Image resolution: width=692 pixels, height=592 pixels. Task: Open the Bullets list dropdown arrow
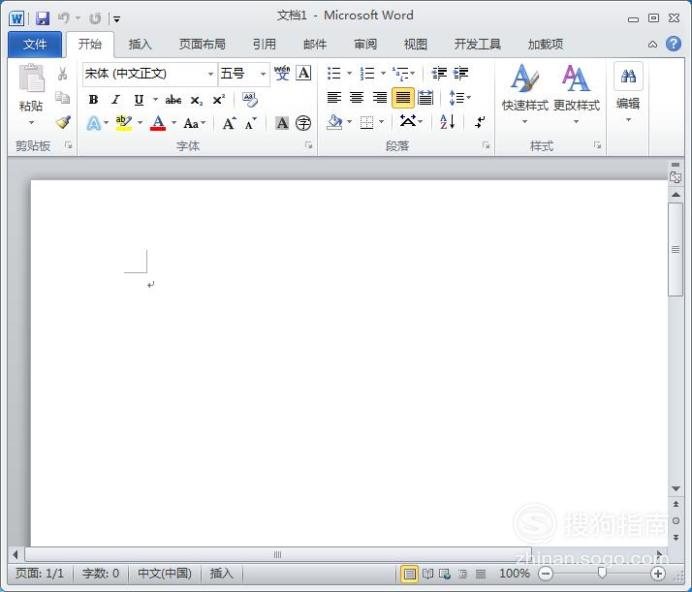[349, 73]
